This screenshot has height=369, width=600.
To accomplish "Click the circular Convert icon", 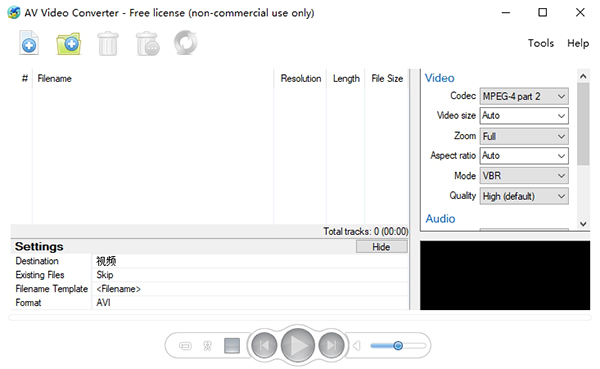I will point(186,43).
